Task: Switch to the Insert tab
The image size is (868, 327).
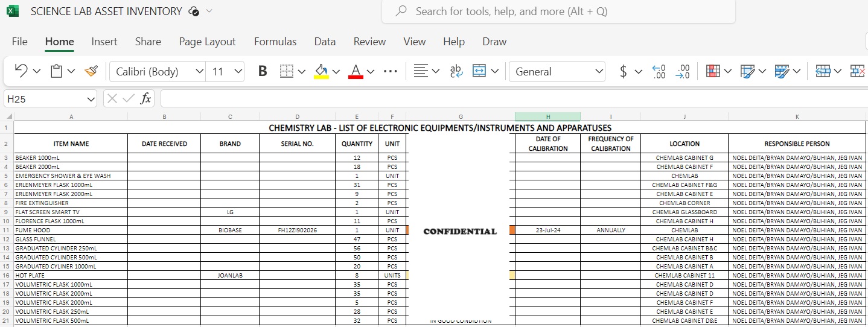Action: pyautogui.click(x=104, y=42)
